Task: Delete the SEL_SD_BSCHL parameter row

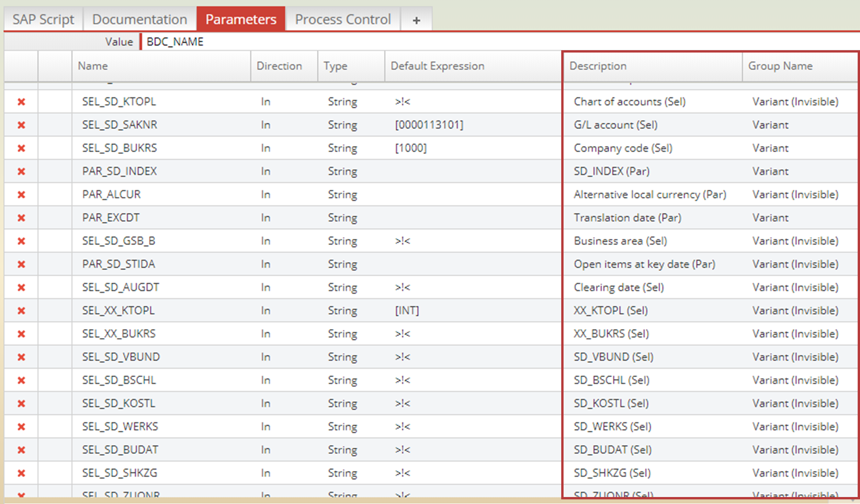Action: click(x=21, y=381)
